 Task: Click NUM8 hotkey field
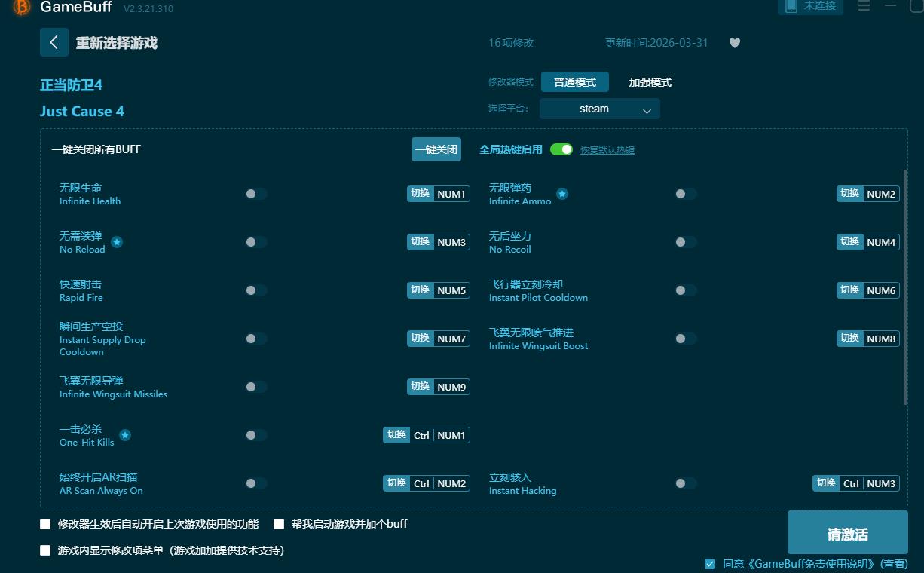coord(882,339)
